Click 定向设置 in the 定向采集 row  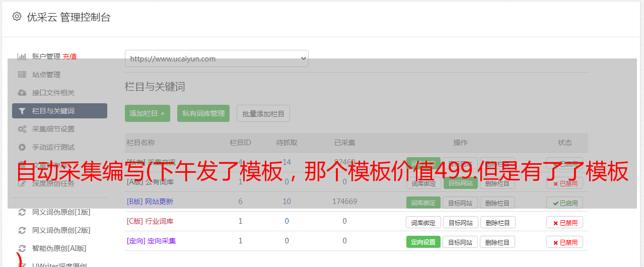pyautogui.click(x=423, y=242)
